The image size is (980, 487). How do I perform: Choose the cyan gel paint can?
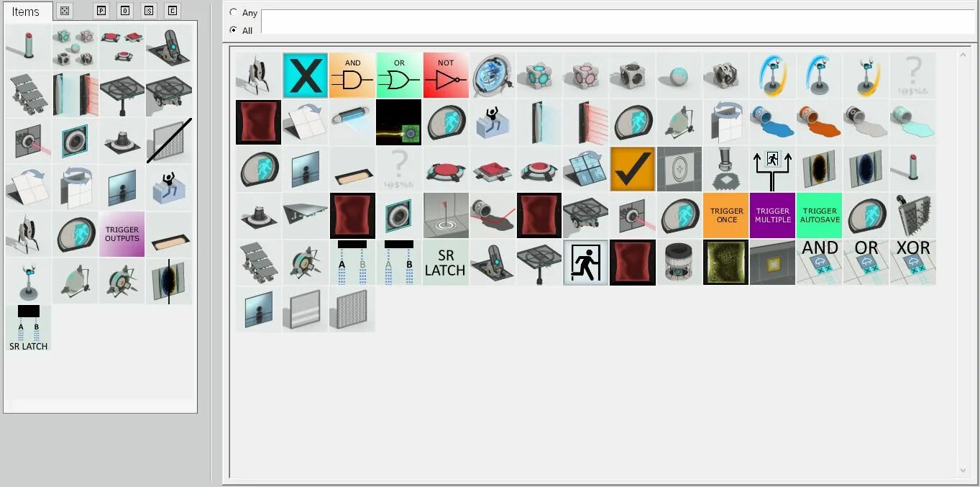913,122
